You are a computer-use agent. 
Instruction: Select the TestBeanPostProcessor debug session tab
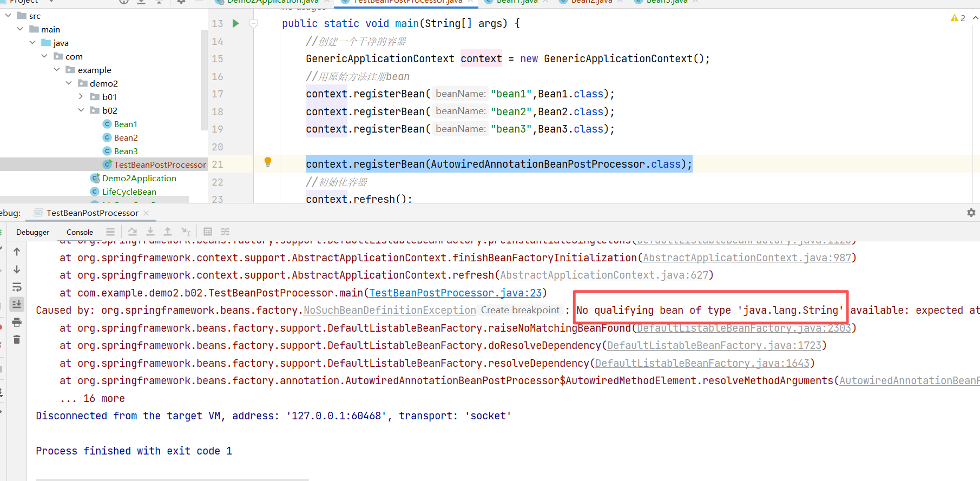[92, 213]
